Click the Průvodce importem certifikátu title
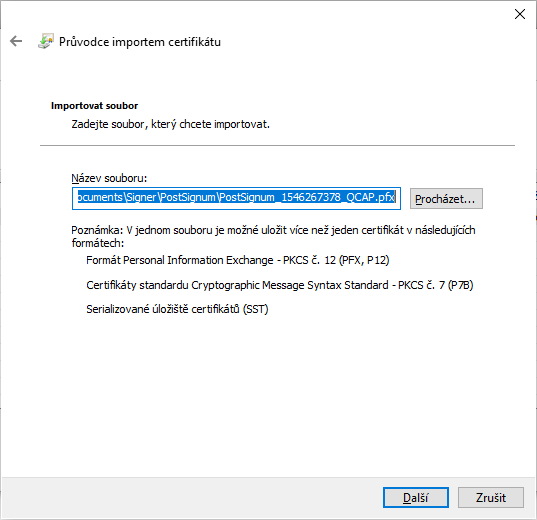Viewport: 537px width, 520px height. (140, 42)
